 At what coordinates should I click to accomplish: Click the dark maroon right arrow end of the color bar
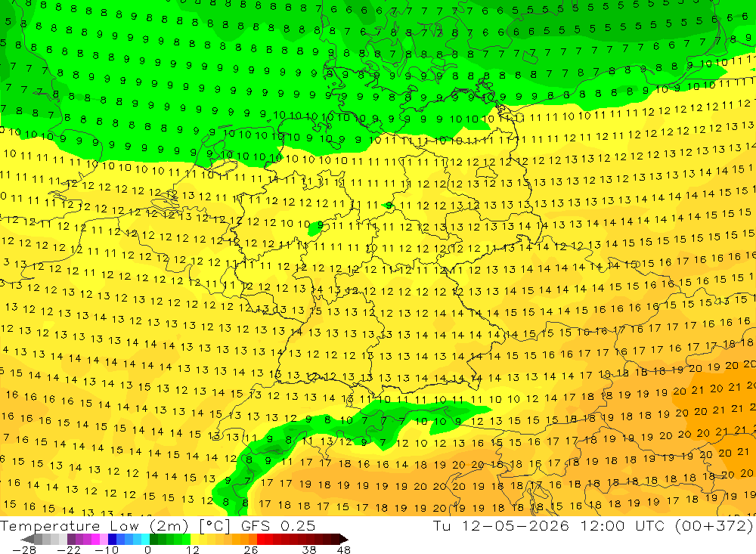(x=343, y=539)
